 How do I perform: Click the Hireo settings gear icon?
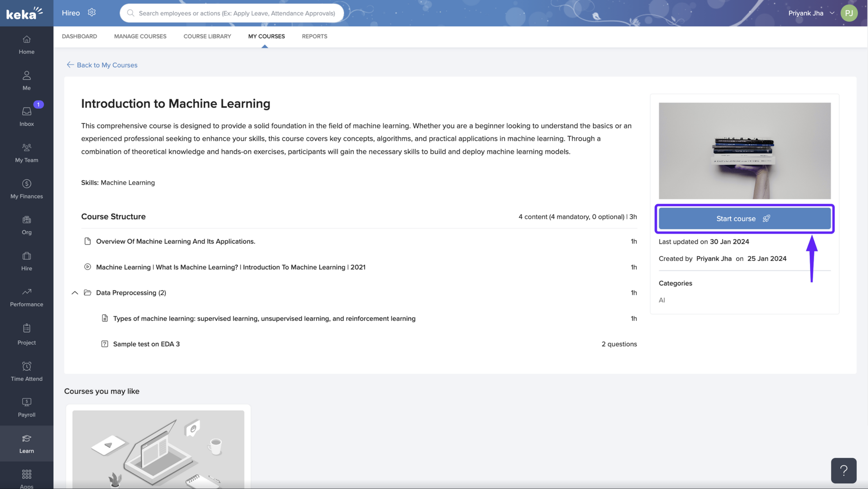pos(92,13)
